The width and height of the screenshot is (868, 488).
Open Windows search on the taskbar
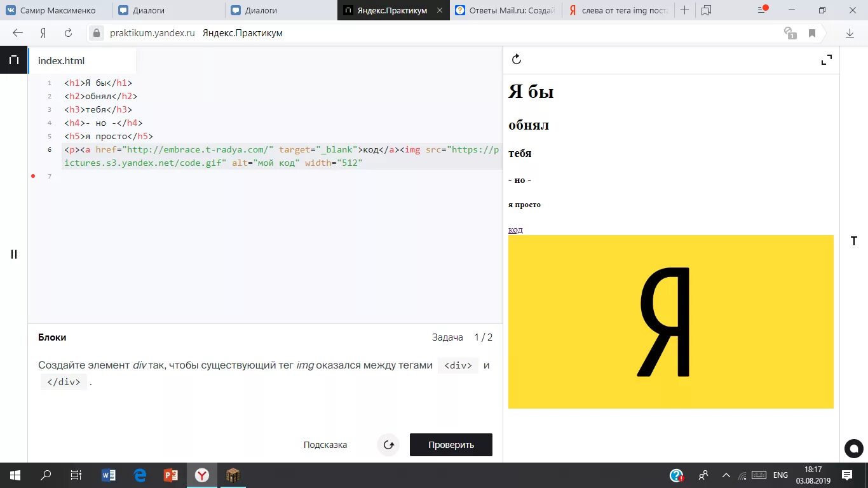coord(46,475)
